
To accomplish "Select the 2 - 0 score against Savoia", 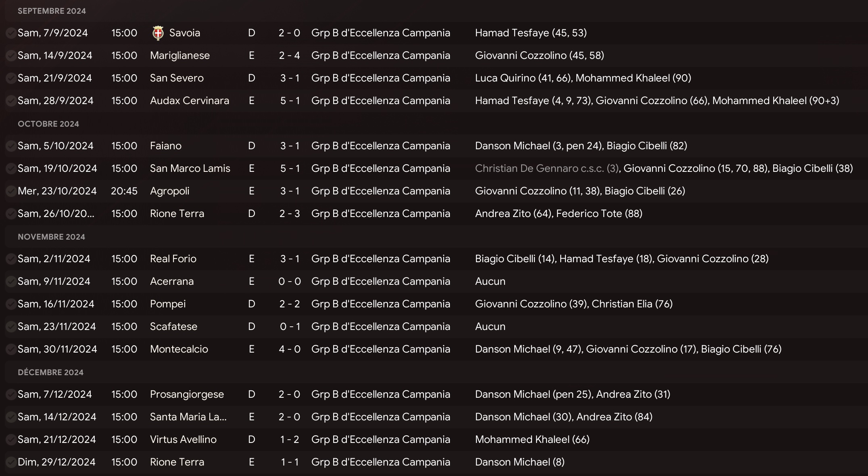I will coord(290,33).
